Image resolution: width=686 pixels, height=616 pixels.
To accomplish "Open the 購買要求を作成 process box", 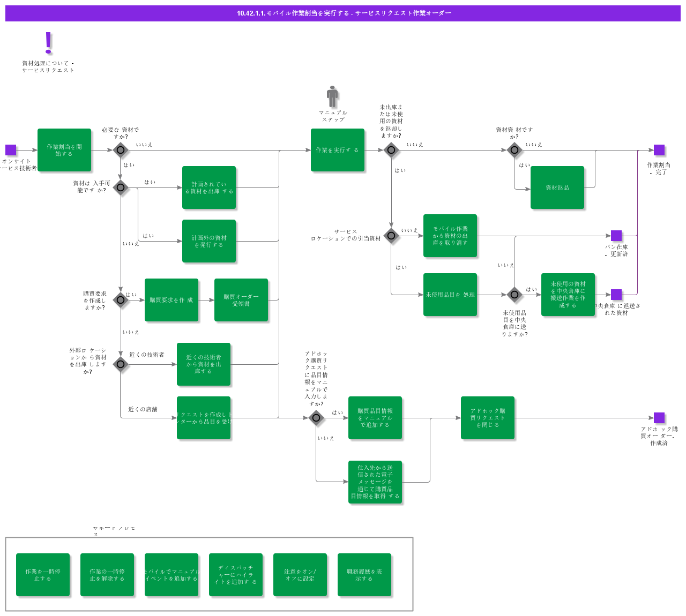I will point(171,300).
